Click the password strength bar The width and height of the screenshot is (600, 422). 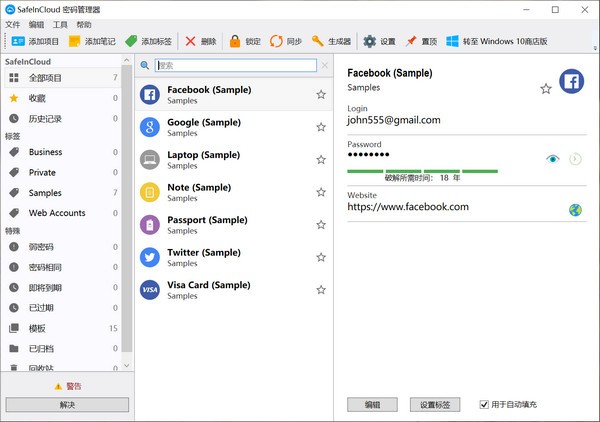(422, 171)
